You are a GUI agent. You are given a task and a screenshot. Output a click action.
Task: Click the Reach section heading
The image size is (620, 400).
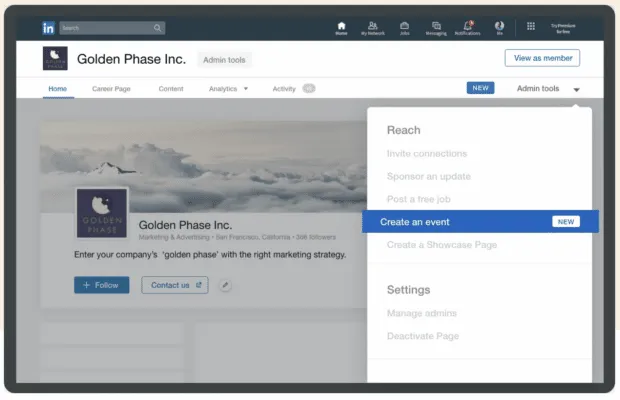[x=403, y=130]
